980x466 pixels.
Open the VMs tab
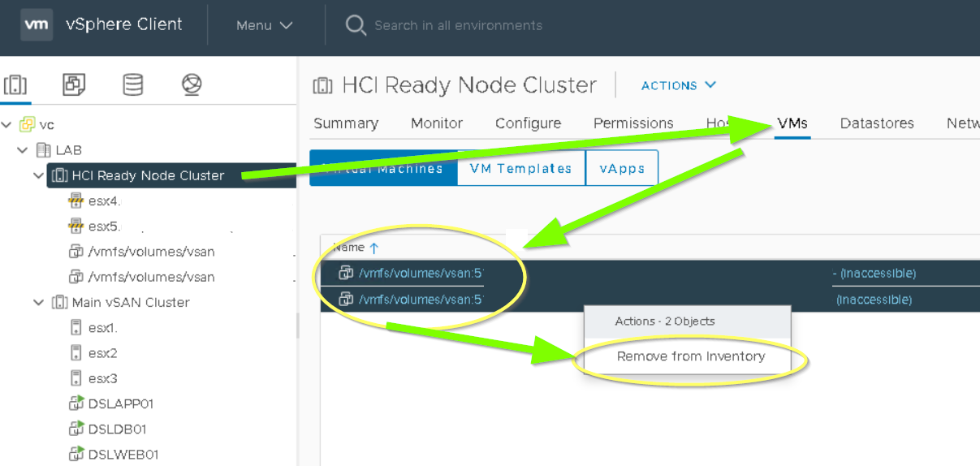point(792,123)
